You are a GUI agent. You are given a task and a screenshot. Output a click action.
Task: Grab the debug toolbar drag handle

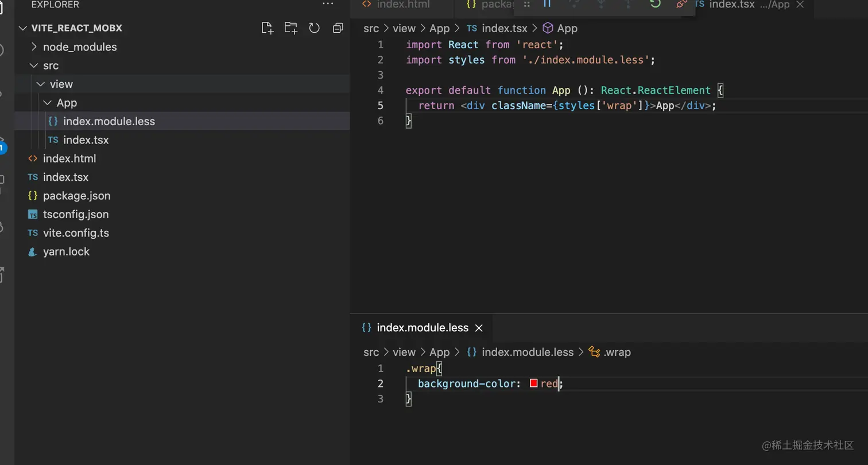(x=526, y=4)
